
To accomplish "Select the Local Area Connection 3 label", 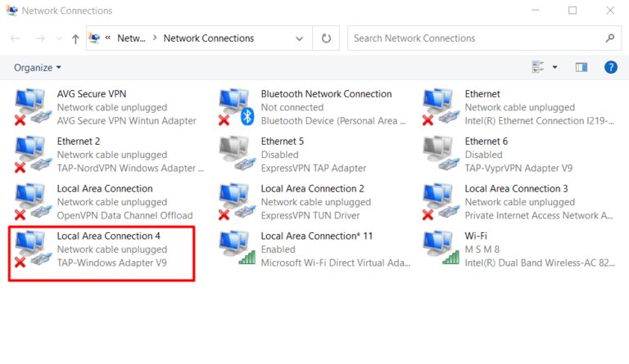I will coord(516,188).
